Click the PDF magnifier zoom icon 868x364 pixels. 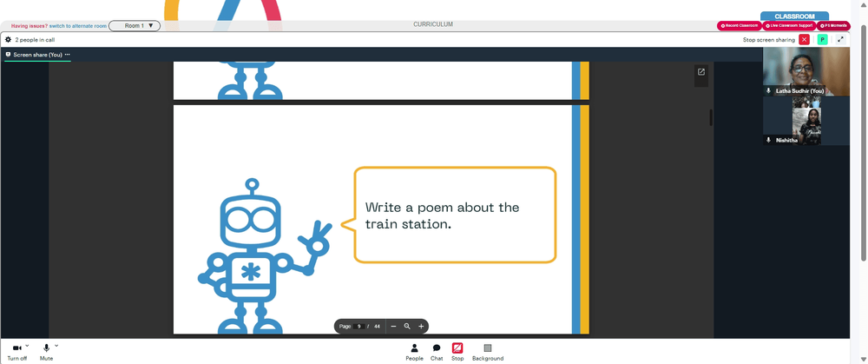coord(407,327)
